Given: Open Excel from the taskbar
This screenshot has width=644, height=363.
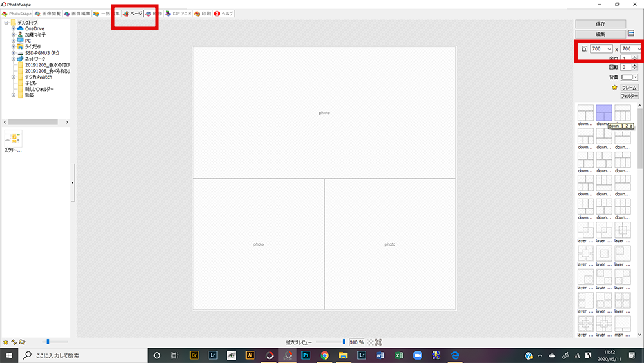Looking at the screenshot, I should pyautogui.click(x=399, y=355).
